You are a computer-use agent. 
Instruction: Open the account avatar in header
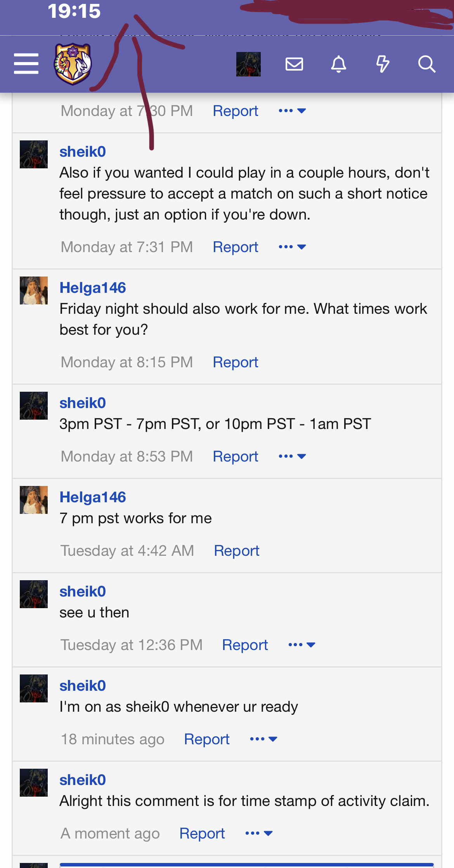248,64
